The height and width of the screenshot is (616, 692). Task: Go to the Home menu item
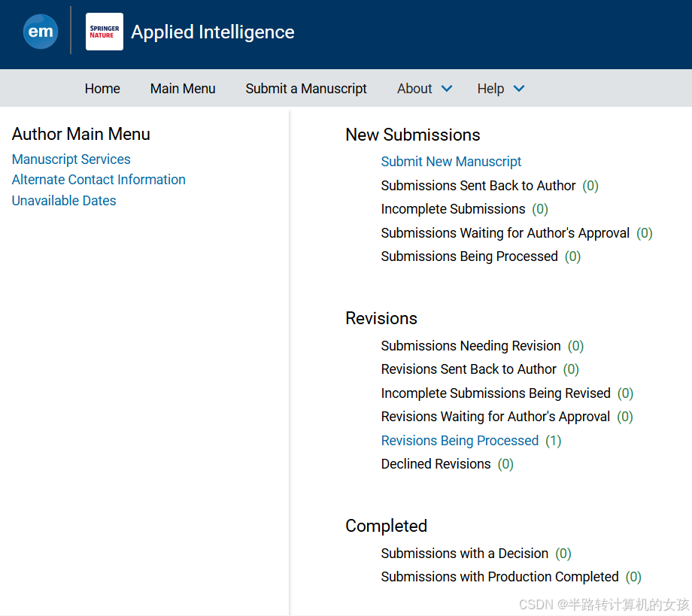pyautogui.click(x=102, y=88)
